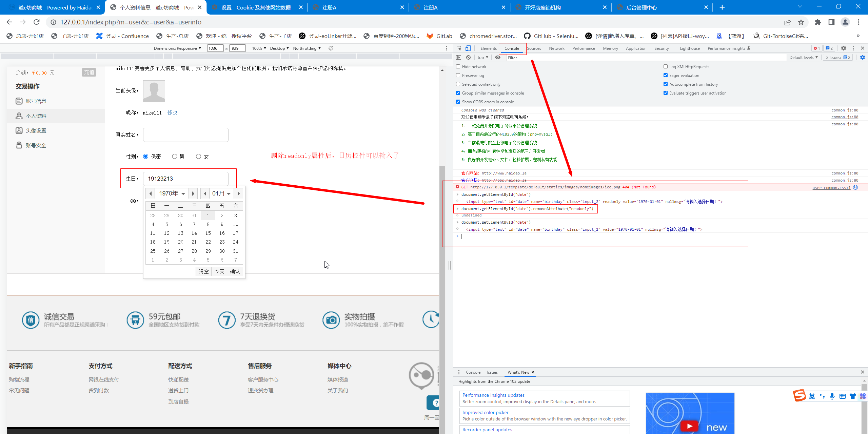
Task: Switch to the Network tab
Action: coord(556,48)
